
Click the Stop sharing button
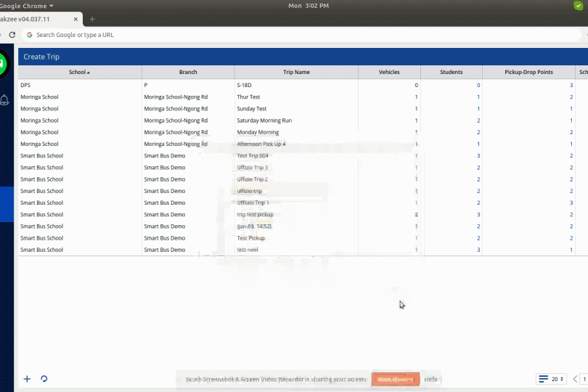coord(396,379)
